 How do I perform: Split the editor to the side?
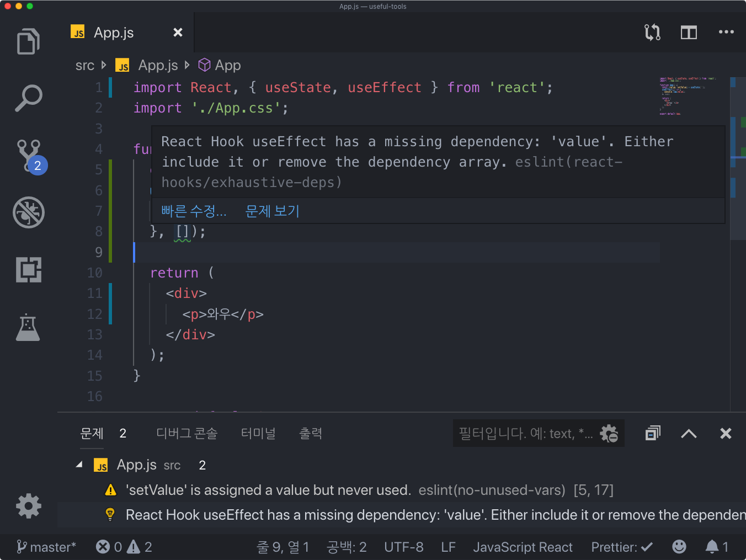(x=689, y=33)
